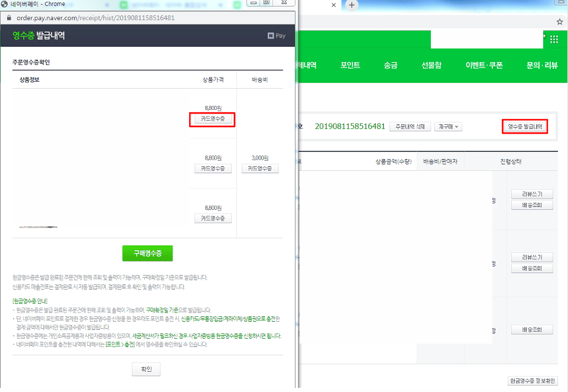Screen dimensions: 568x392
Task: Click the [현금영수증 안내] heading
Action: [x=30, y=301]
